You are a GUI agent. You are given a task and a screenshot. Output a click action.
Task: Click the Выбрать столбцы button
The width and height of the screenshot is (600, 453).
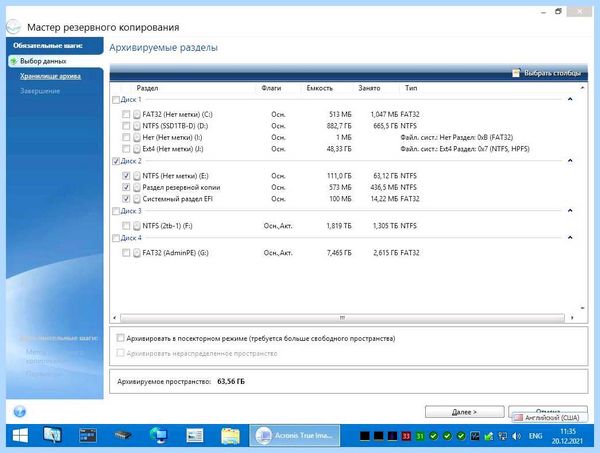click(547, 73)
